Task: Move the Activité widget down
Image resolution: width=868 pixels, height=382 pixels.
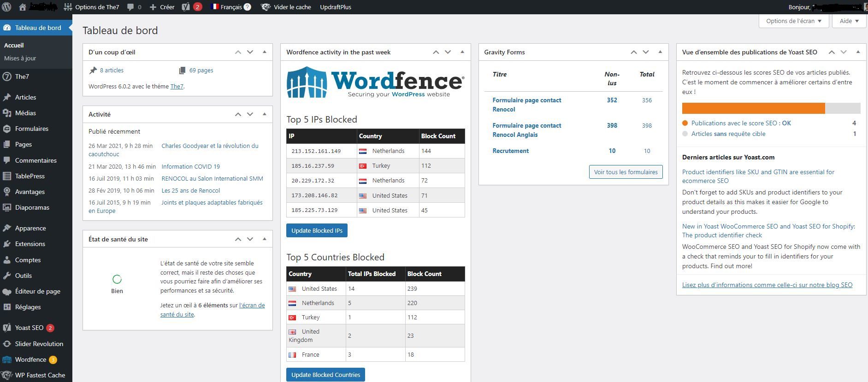Action: 250,114
